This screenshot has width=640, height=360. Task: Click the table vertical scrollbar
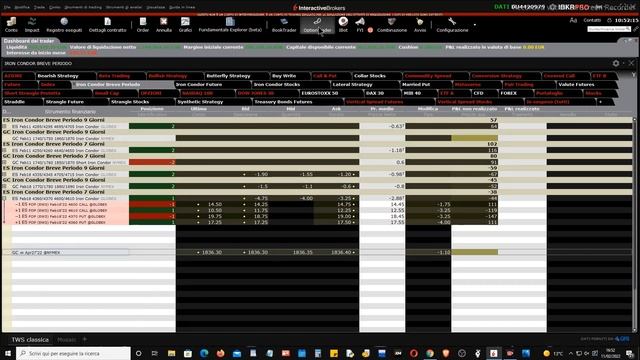click(634, 224)
